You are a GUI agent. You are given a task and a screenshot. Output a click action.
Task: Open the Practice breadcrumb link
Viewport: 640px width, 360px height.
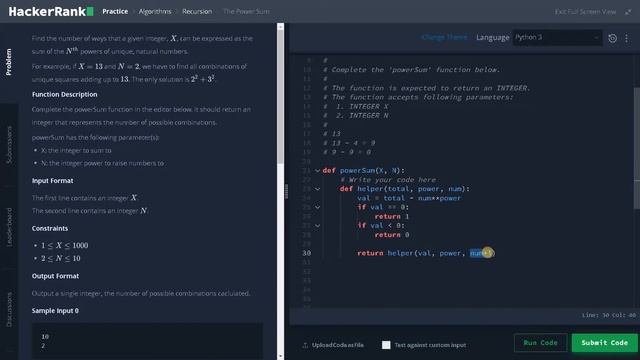click(x=115, y=11)
